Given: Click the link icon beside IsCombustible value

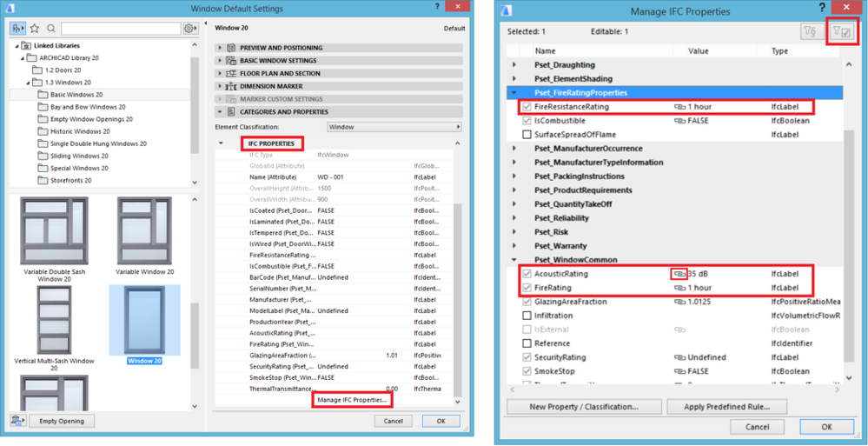Looking at the screenshot, I should coord(679,121).
